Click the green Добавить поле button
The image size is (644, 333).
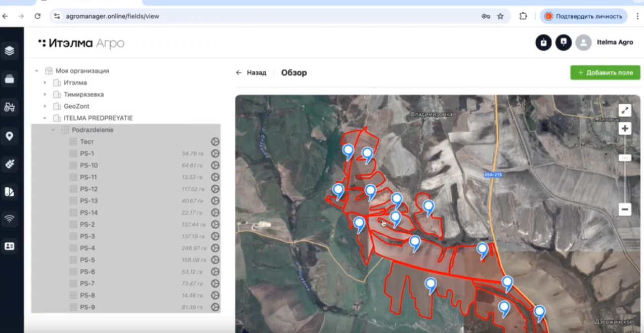coord(605,72)
